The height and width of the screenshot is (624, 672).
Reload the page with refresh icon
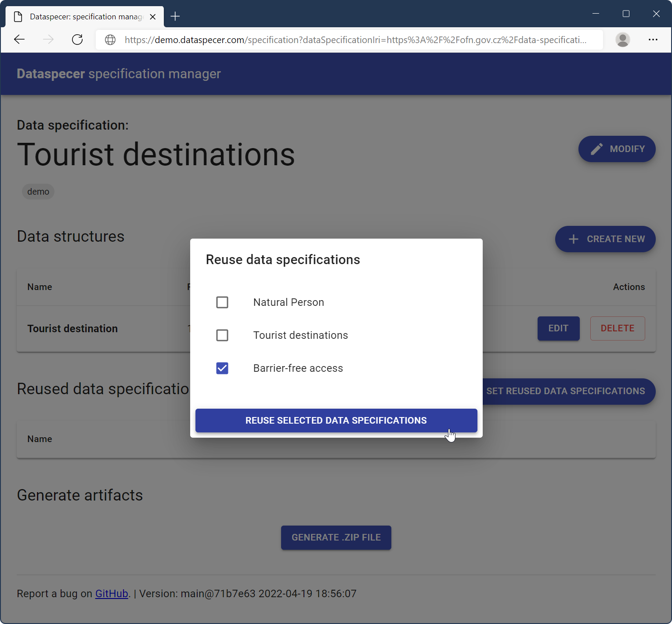(x=77, y=40)
